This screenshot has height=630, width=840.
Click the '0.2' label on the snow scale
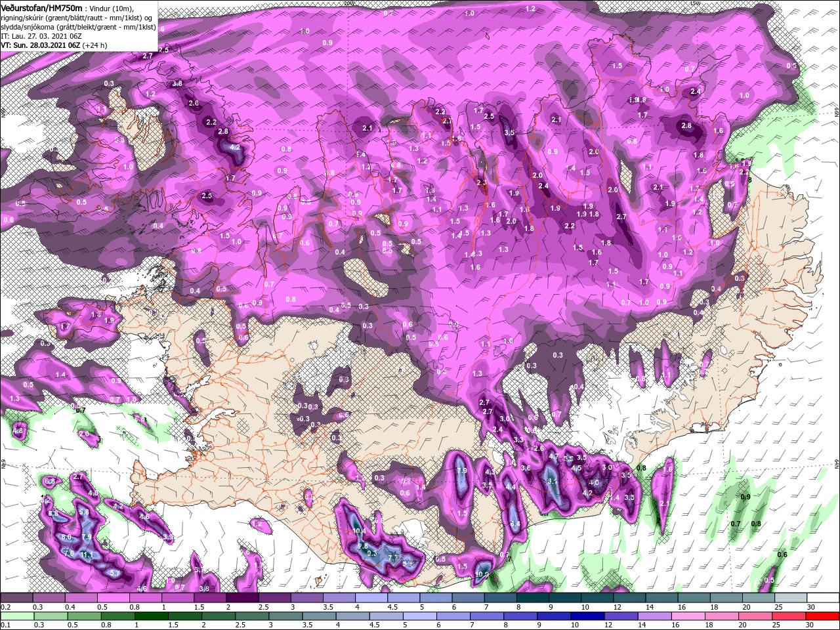pos(5,607)
